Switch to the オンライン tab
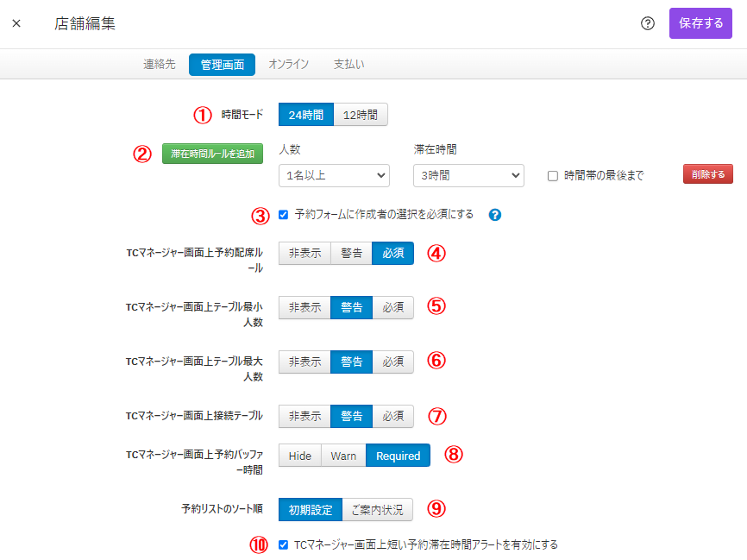The image size is (747, 560). 289,65
